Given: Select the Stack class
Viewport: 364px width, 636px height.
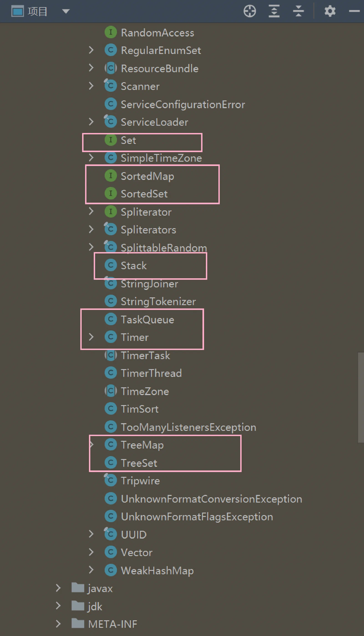Looking at the screenshot, I should click(x=134, y=266).
